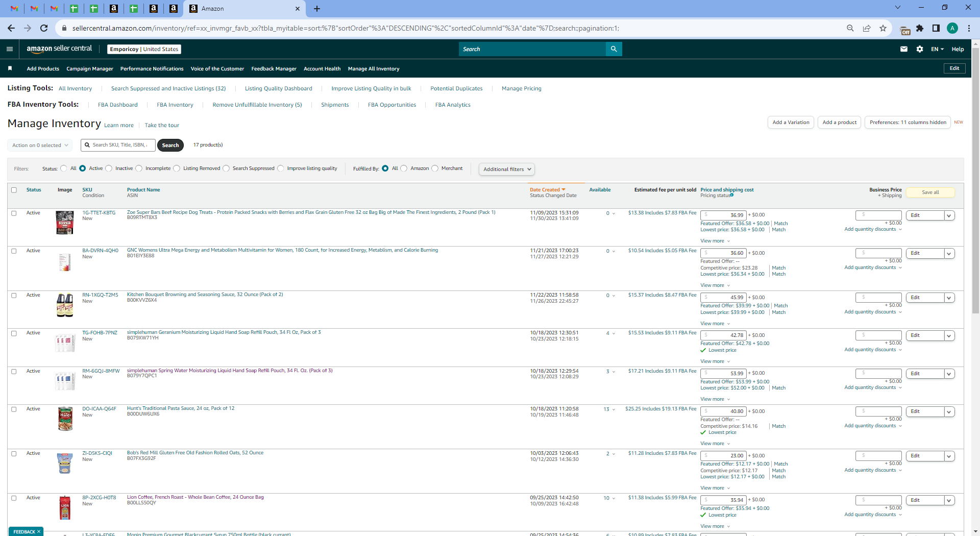Open the Hunt's Pasta Sauce product thumbnail

tap(65, 419)
